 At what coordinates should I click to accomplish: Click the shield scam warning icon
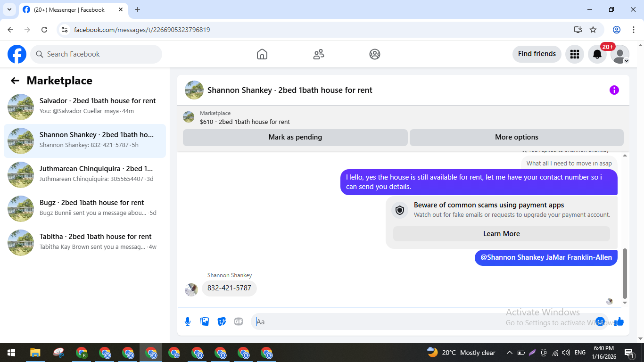400,210
